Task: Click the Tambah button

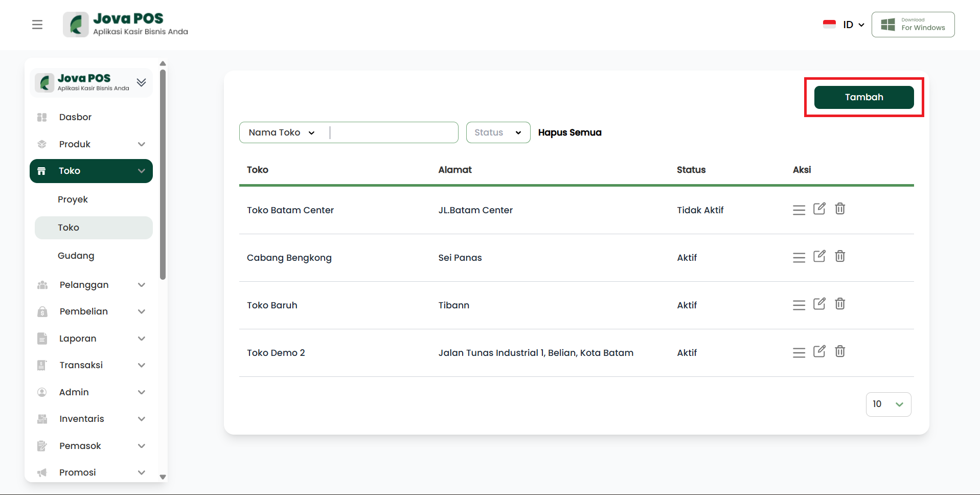Action: tap(863, 97)
